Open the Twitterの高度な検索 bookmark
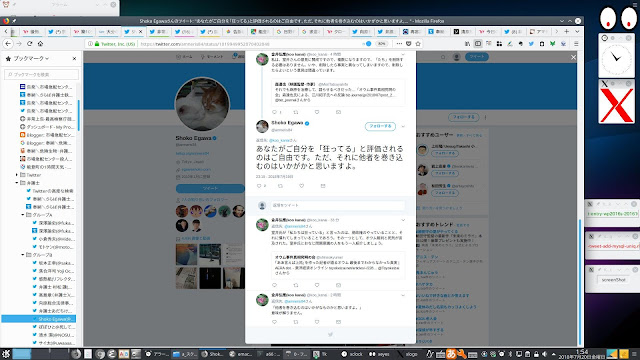This screenshot has width=640, height=360. coord(50,191)
